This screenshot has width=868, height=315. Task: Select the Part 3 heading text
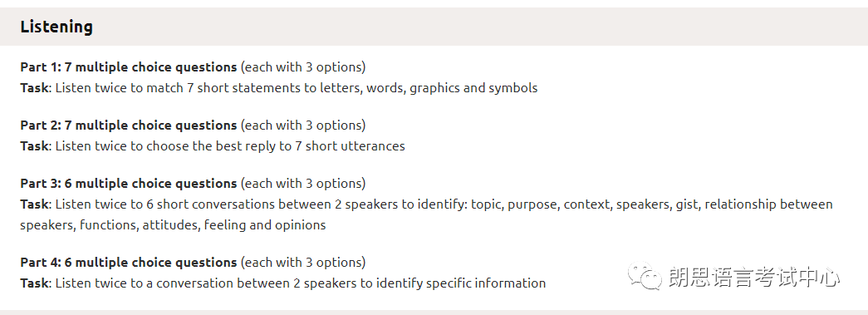pyautogui.click(x=129, y=183)
